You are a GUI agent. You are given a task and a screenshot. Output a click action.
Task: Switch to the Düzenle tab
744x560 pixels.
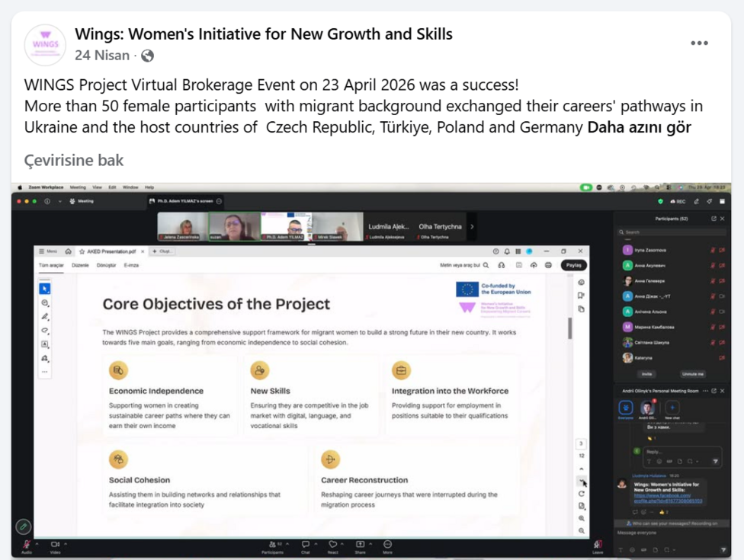(80, 265)
